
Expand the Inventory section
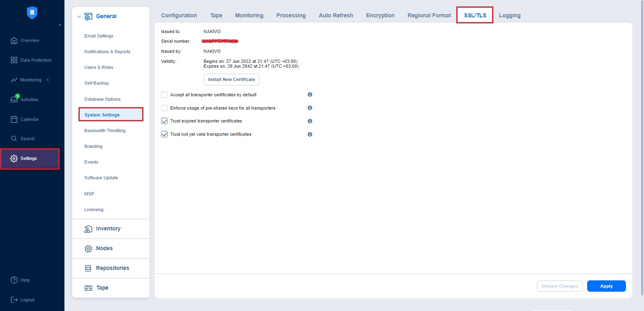[108, 229]
